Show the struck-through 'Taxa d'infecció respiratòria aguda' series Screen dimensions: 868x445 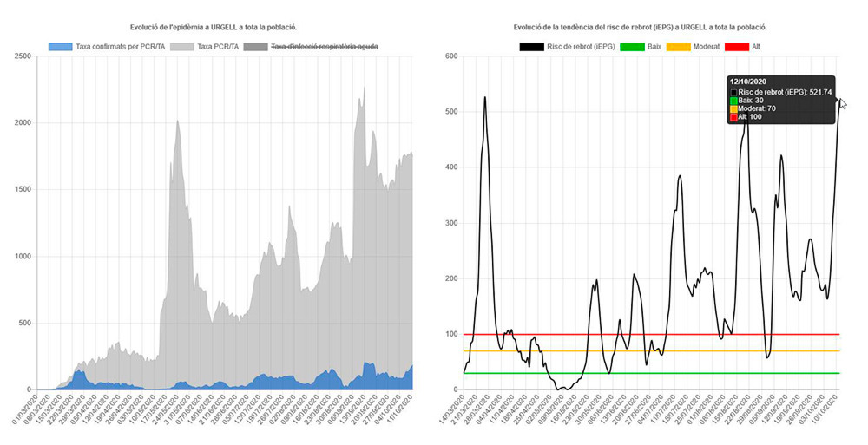point(325,46)
